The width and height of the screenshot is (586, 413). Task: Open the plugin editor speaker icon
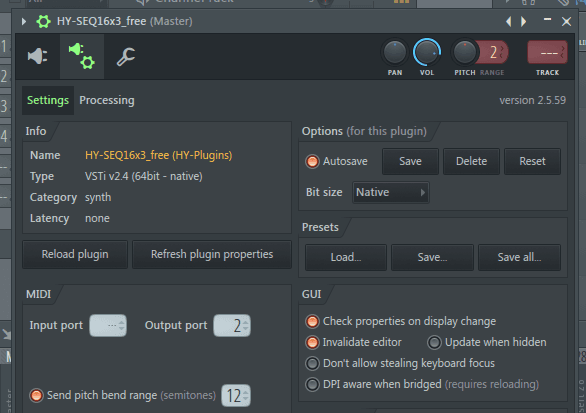(37, 56)
